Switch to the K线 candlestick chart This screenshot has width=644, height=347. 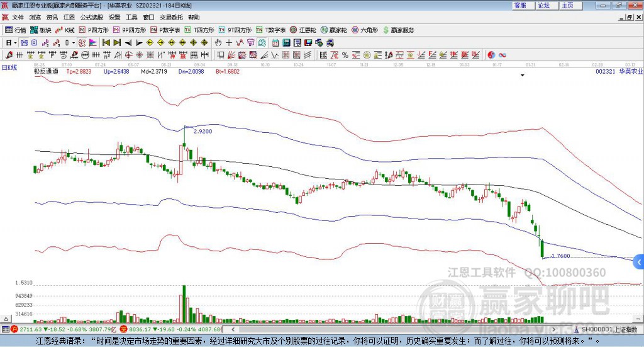tap(65, 30)
